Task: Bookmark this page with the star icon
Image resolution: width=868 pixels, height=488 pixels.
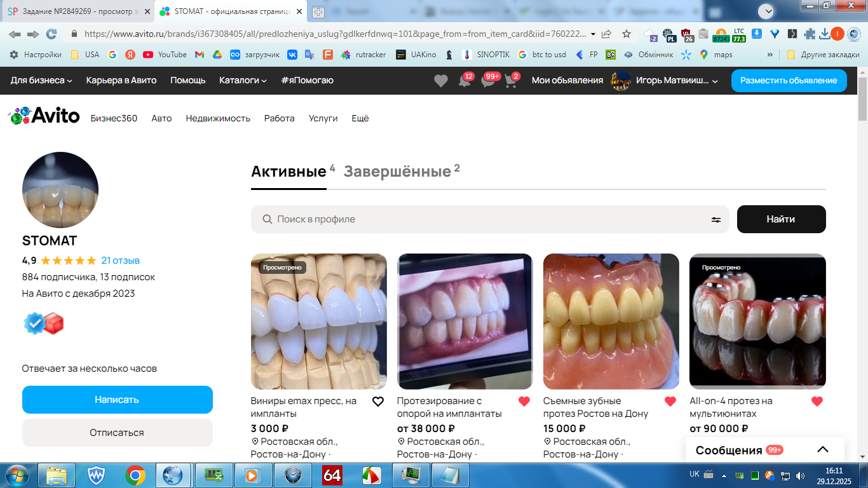Action: pyautogui.click(x=627, y=34)
